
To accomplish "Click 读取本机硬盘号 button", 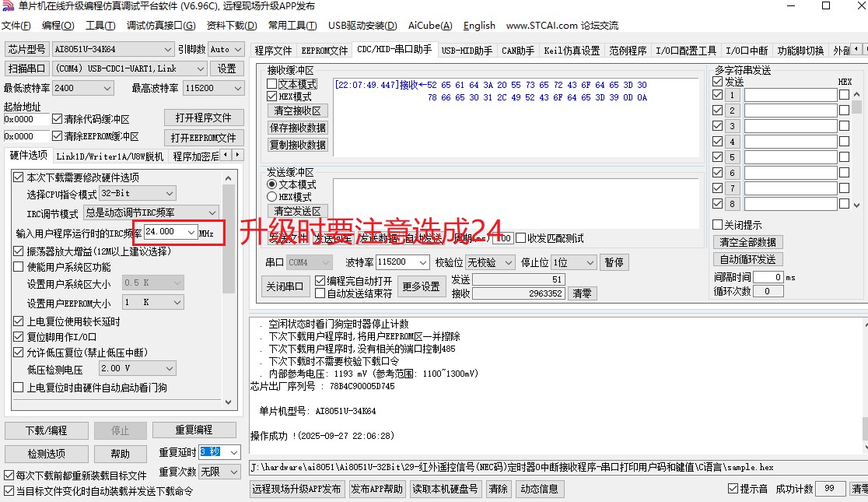I will click(445, 489).
